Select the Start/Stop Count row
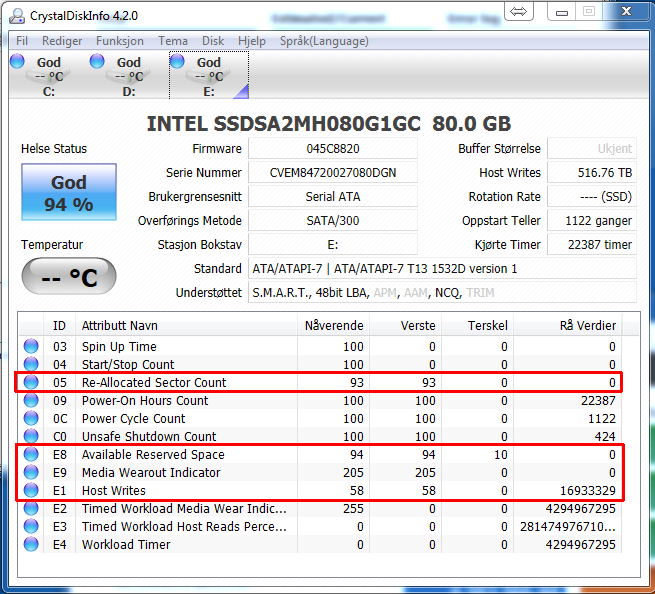655x594 pixels. 320,364
